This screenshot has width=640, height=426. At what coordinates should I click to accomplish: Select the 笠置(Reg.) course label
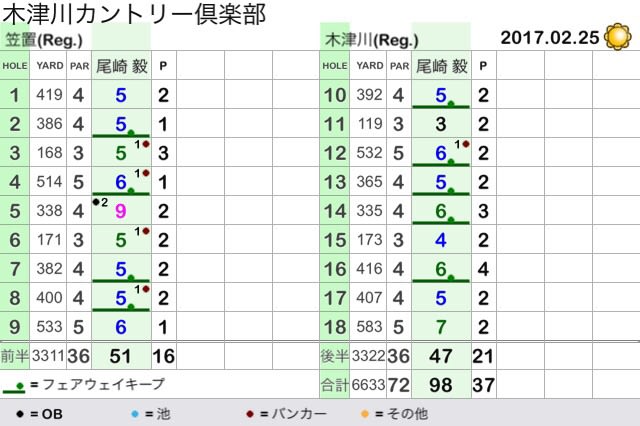coord(44,40)
